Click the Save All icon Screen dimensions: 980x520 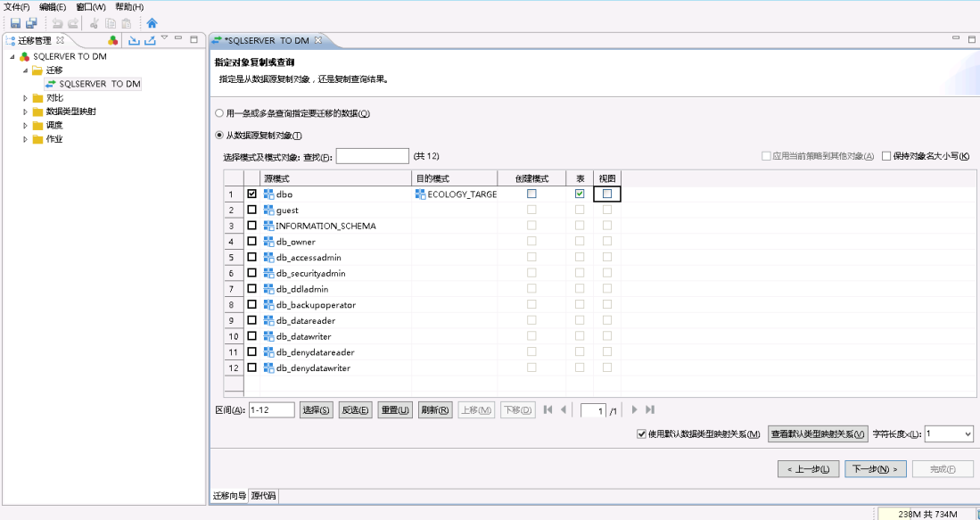[x=31, y=24]
